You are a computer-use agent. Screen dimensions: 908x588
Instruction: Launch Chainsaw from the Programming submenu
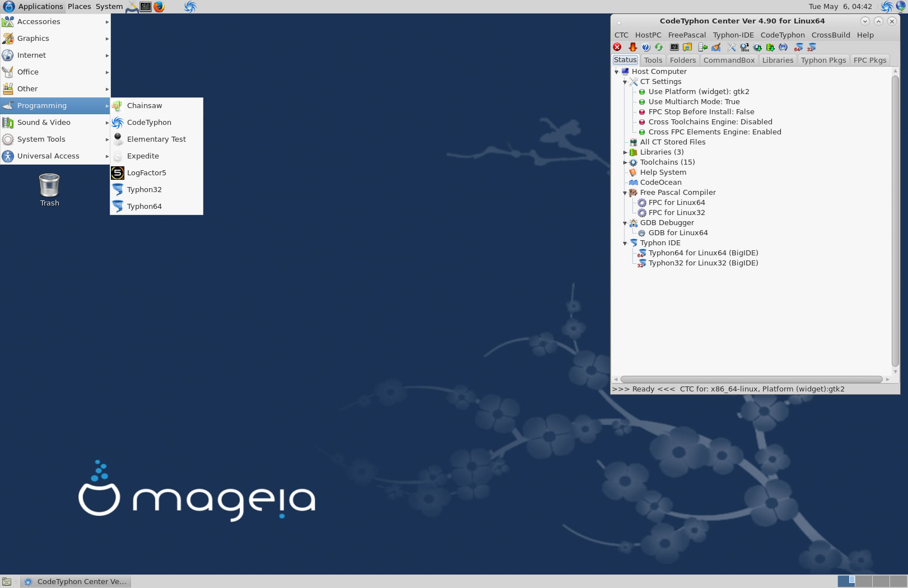(x=157, y=105)
